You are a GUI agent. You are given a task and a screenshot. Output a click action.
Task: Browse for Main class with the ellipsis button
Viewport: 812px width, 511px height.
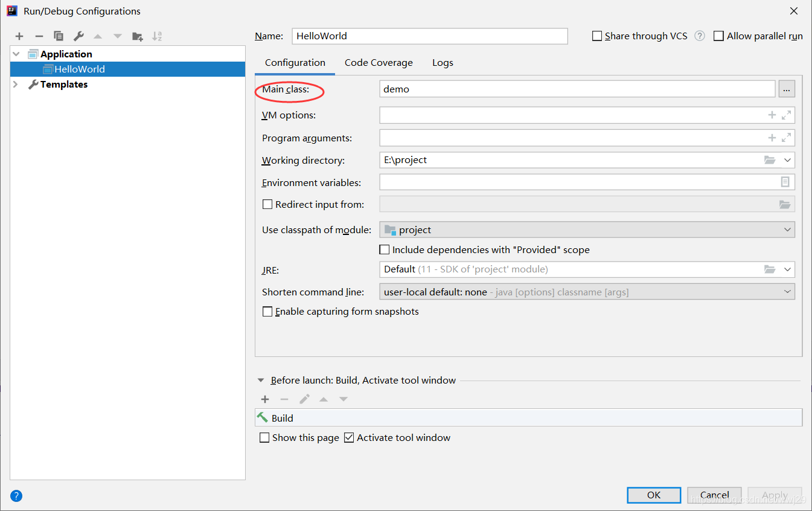(787, 89)
